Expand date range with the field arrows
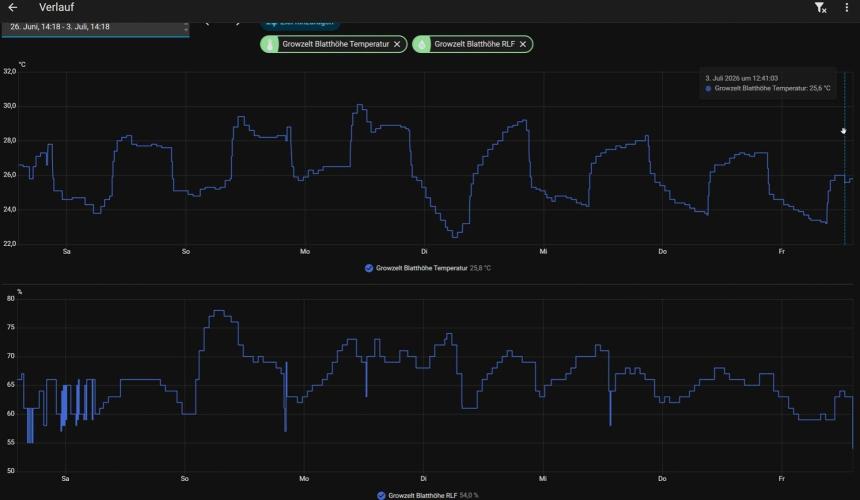860x500 pixels. coord(186,27)
